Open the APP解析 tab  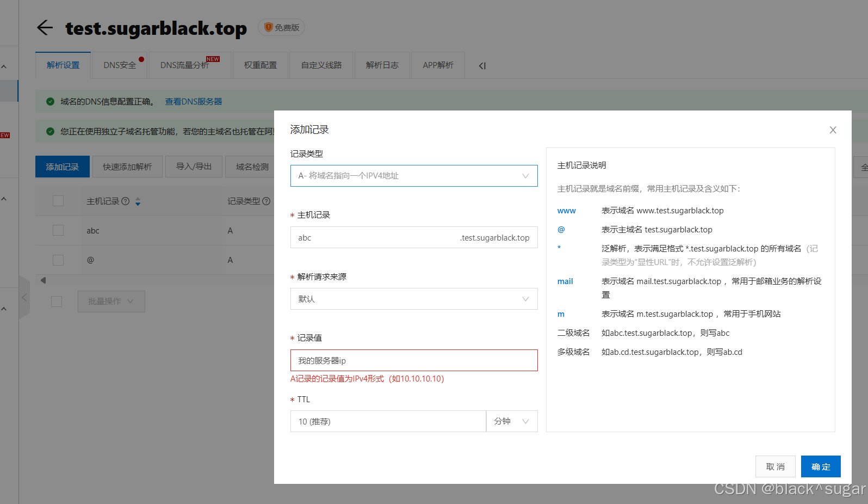[x=438, y=65]
